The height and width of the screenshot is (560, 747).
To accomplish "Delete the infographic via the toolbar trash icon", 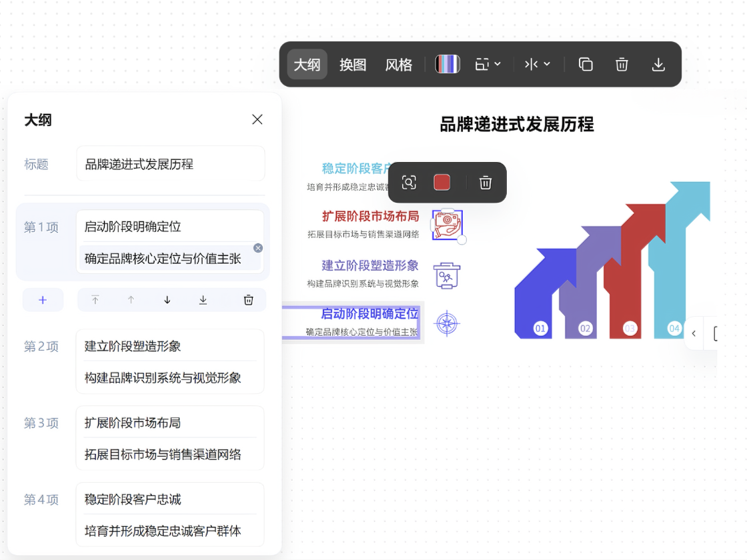I will point(622,64).
